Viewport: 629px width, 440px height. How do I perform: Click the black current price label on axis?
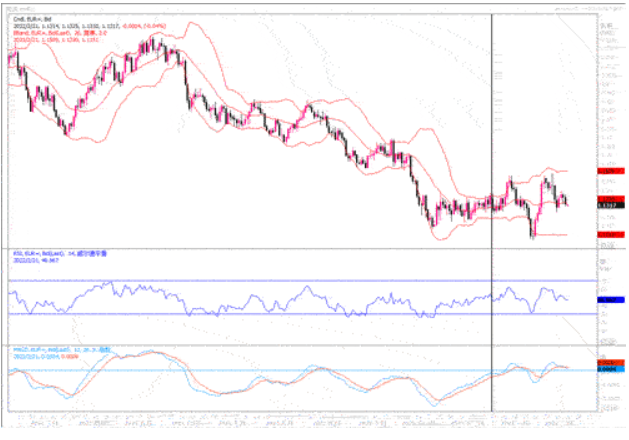click(605, 205)
